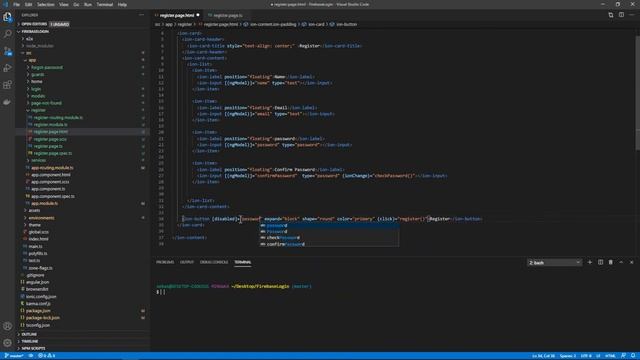The width and height of the screenshot is (640, 360).
Task: Open errors and warnings status item
Action: [x=47, y=356]
